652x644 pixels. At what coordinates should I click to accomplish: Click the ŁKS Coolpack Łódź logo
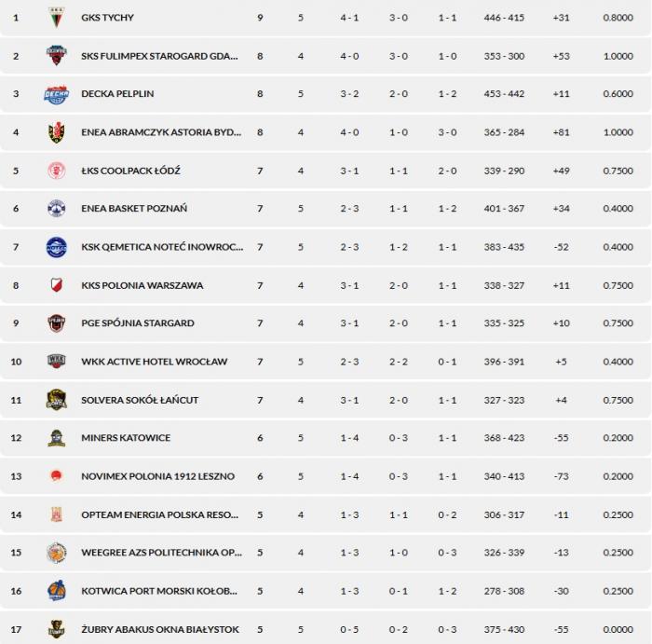[x=57, y=171]
